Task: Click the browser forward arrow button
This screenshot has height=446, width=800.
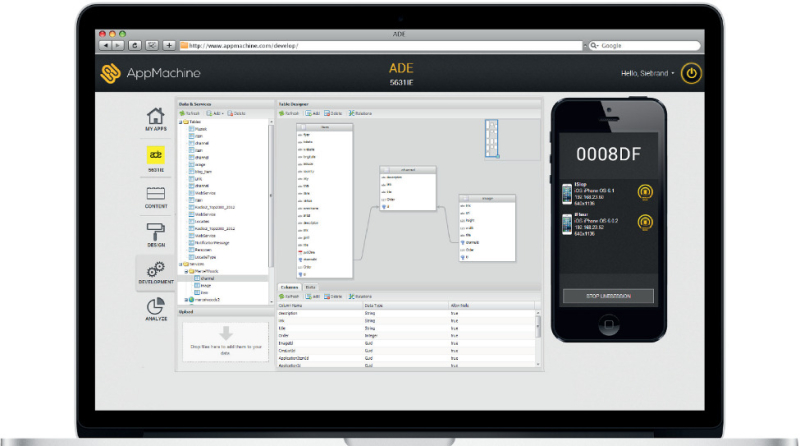Action: pyautogui.click(x=118, y=45)
